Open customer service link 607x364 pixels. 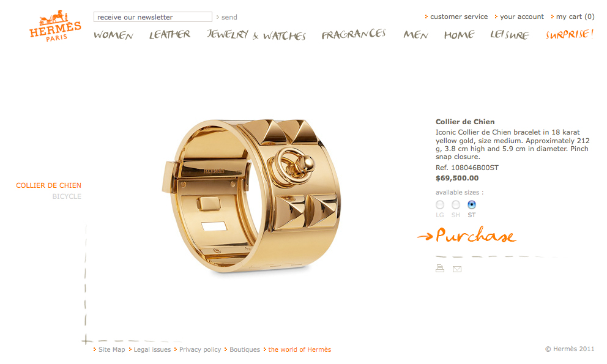coord(456,17)
